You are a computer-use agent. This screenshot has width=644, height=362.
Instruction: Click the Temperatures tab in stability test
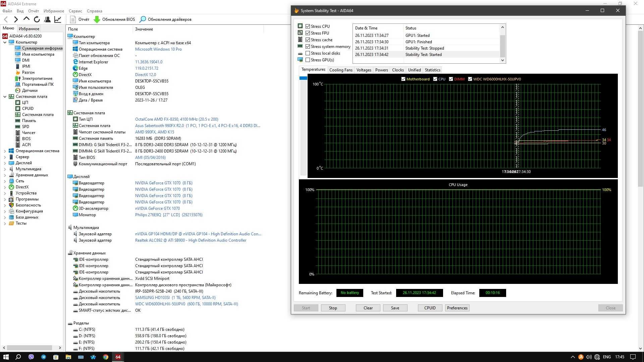(313, 70)
